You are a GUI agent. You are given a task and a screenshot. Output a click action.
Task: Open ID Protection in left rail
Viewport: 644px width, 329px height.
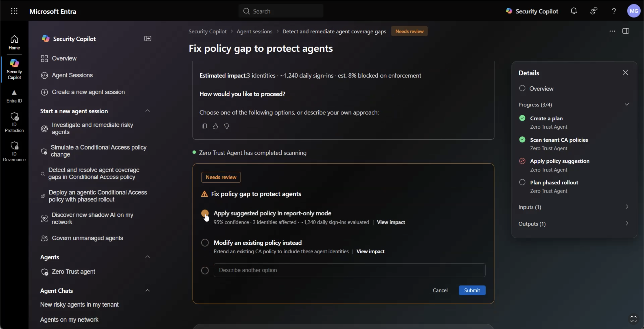[14, 122]
